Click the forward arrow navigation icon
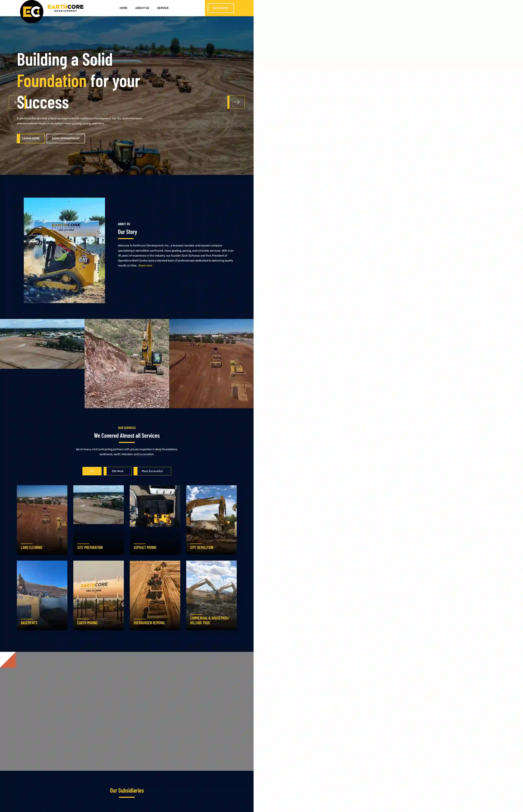 point(236,102)
